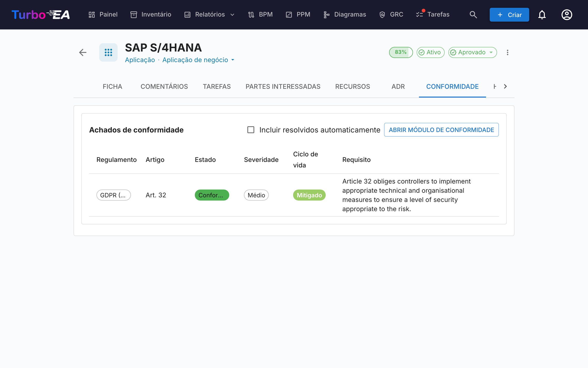Navigate to Diagramas

coord(345,14)
